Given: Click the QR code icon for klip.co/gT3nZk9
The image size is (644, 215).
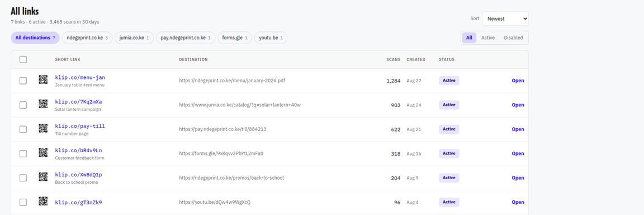Looking at the screenshot, I should coord(43,202).
